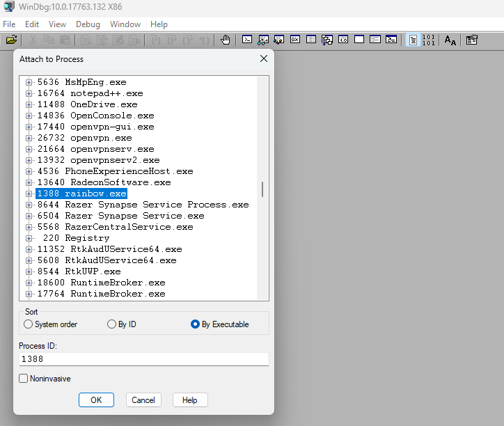Image resolution: width=504 pixels, height=426 pixels.
Task: Select the System order sort radio button
Action: (x=28, y=324)
